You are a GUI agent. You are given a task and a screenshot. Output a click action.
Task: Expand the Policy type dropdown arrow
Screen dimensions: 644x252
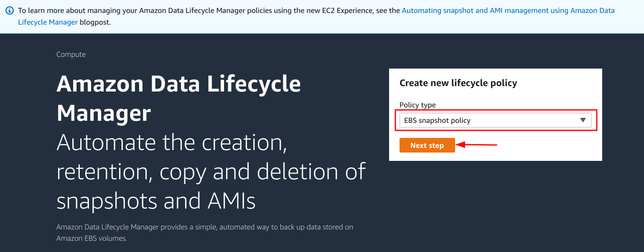(x=583, y=120)
